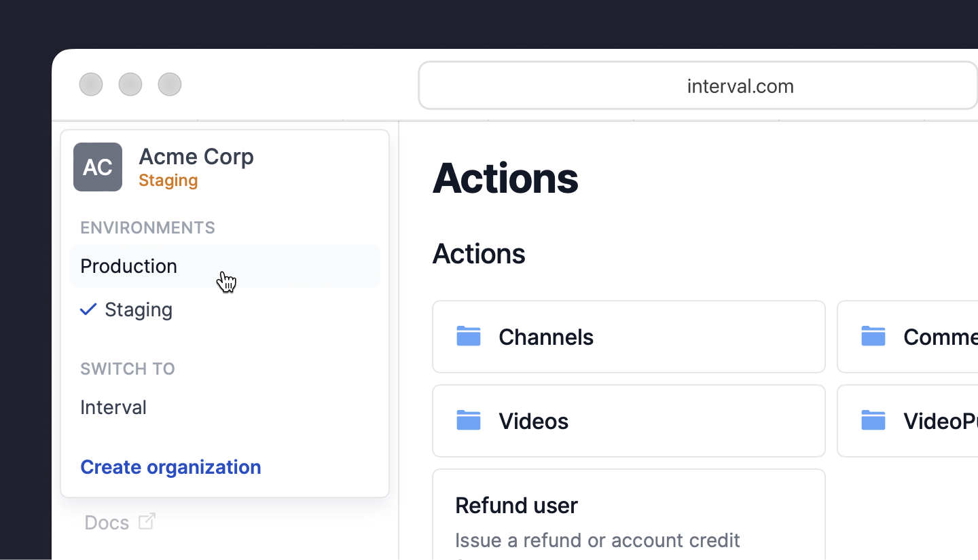
Task: Open the VideoP… folder icon
Action: 873,420
